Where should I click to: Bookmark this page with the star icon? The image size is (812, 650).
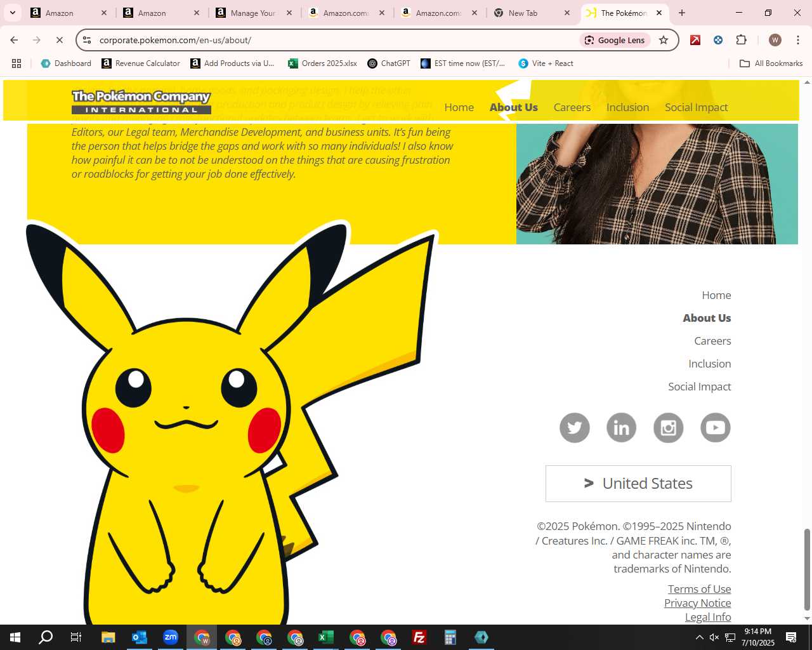(x=664, y=40)
